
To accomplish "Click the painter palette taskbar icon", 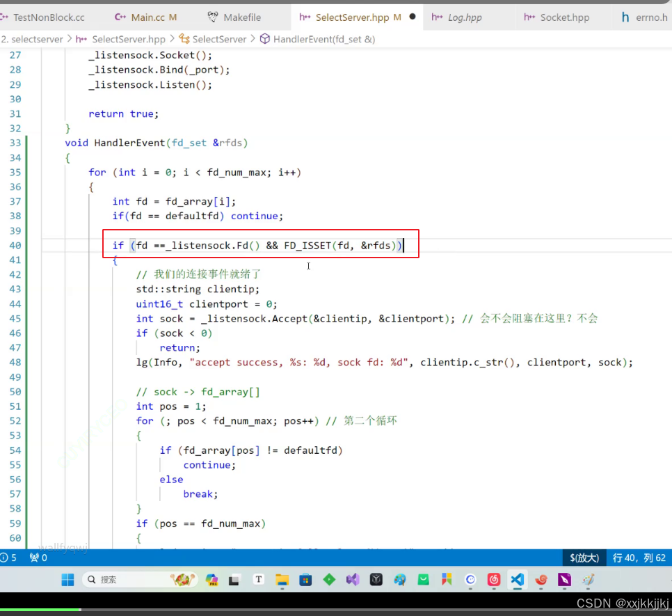I will coord(400,580).
